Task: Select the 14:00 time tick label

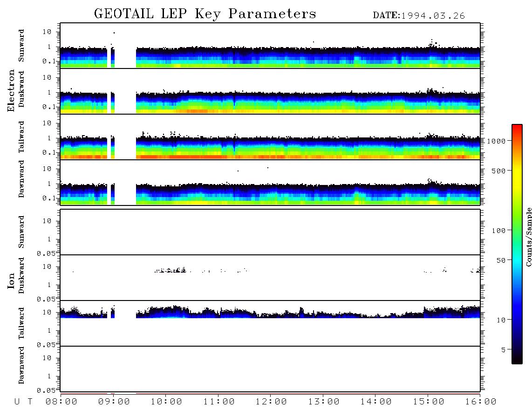Action: (376, 402)
